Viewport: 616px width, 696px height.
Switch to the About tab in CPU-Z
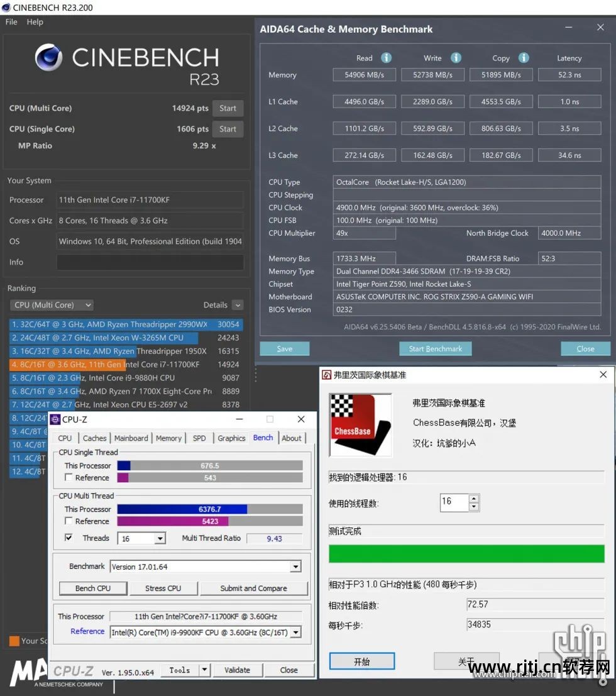292,438
